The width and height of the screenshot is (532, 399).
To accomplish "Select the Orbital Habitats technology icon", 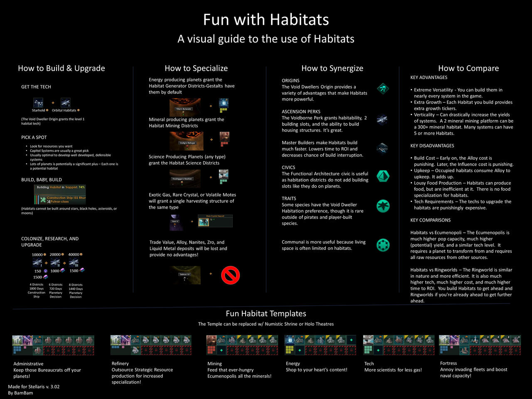I will tap(65, 102).
